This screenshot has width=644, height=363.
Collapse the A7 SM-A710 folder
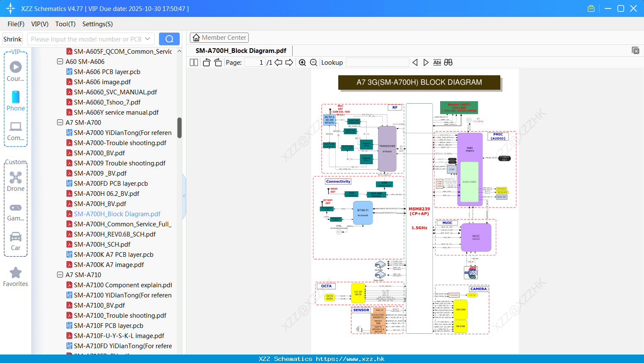(x=60, y=275)
